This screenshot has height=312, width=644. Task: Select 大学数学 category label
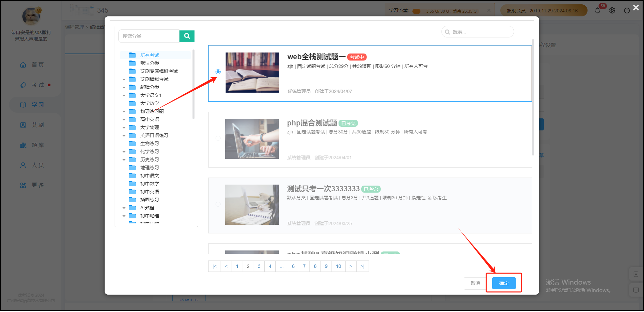(150, 103)
